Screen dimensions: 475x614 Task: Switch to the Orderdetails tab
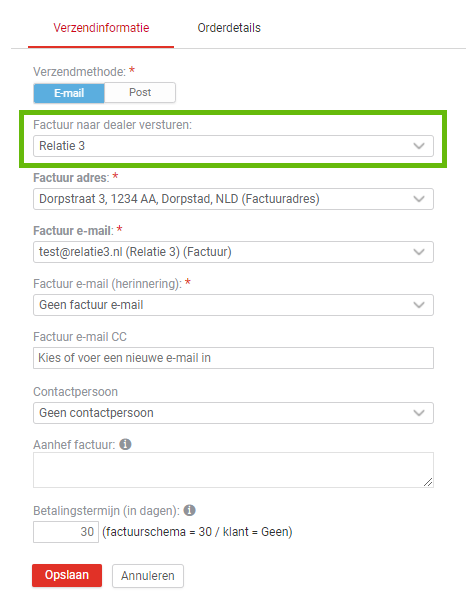coord(229,28)
